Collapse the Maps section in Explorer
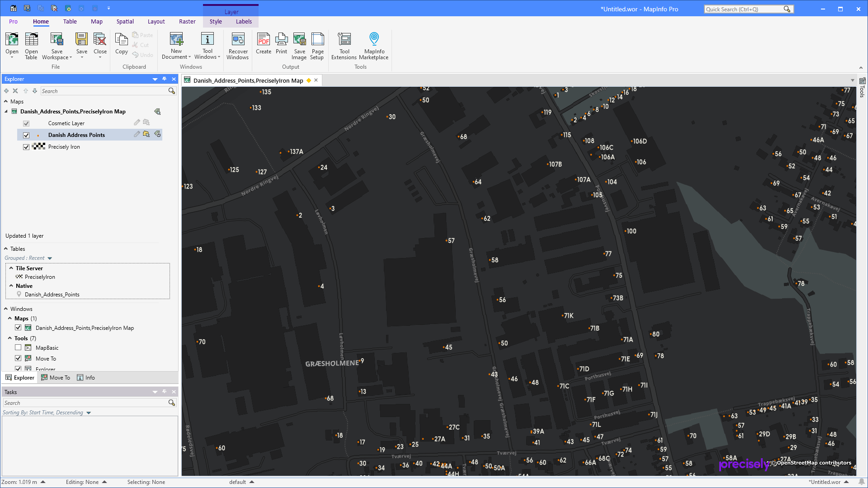 (x=5, y=101)
